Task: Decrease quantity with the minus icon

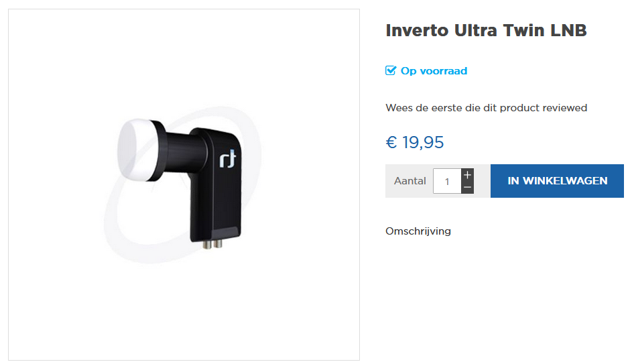Action: coord(467,187)
